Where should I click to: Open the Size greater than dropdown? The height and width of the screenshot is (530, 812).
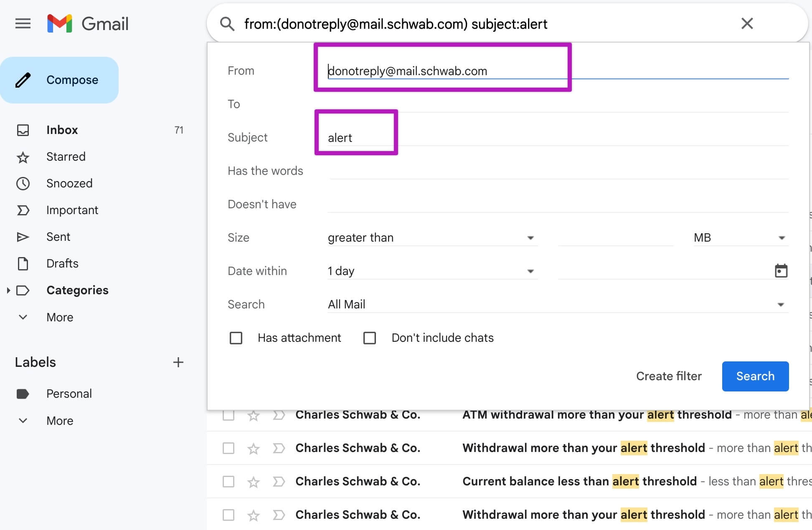(x=433, y=237)
